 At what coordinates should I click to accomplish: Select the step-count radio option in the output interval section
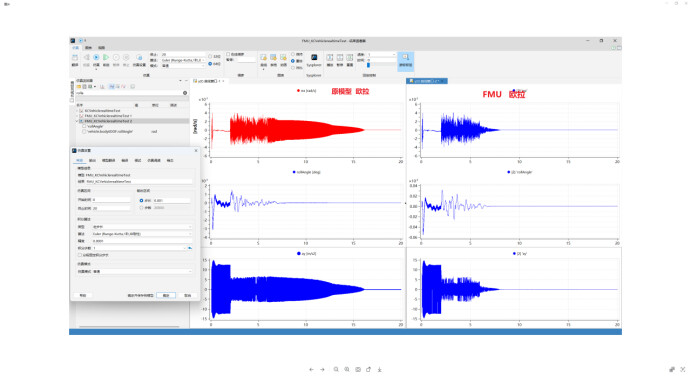click(x=141, y=207)
